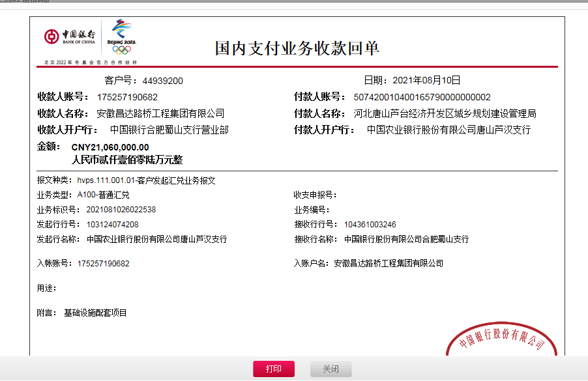Click the red 打印 print button
Image resolution: width=588 pixels, height=381 pixels.
point(273,369)
